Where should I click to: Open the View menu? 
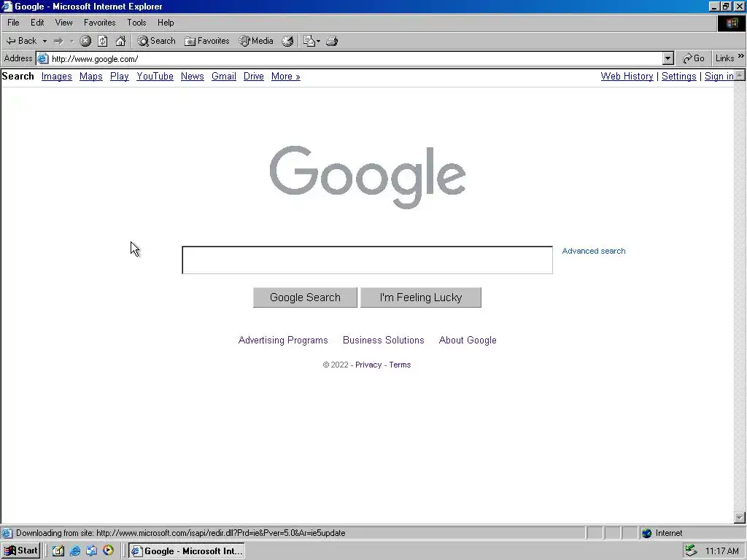click(x=64, y=23)
